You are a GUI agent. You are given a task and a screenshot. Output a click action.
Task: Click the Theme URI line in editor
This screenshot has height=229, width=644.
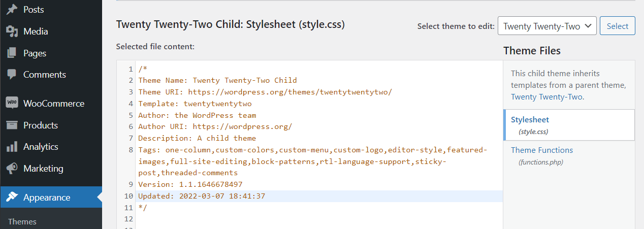[265, 92]
